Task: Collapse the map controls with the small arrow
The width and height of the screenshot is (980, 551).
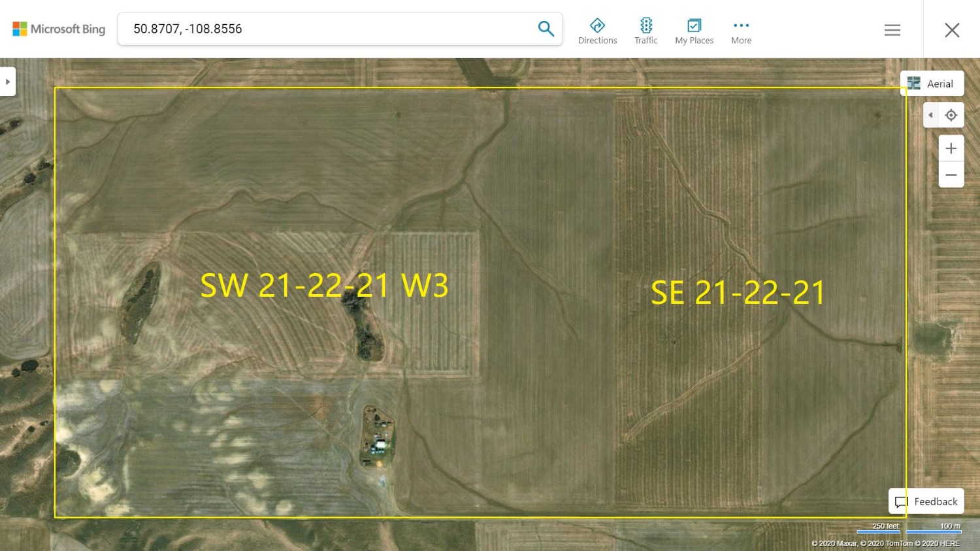Action: 930,115
